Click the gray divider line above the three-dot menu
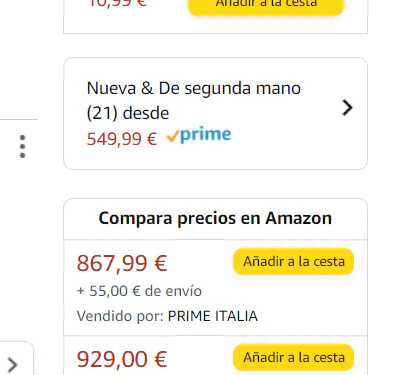The image size is (399, 375). coord(19,119)
